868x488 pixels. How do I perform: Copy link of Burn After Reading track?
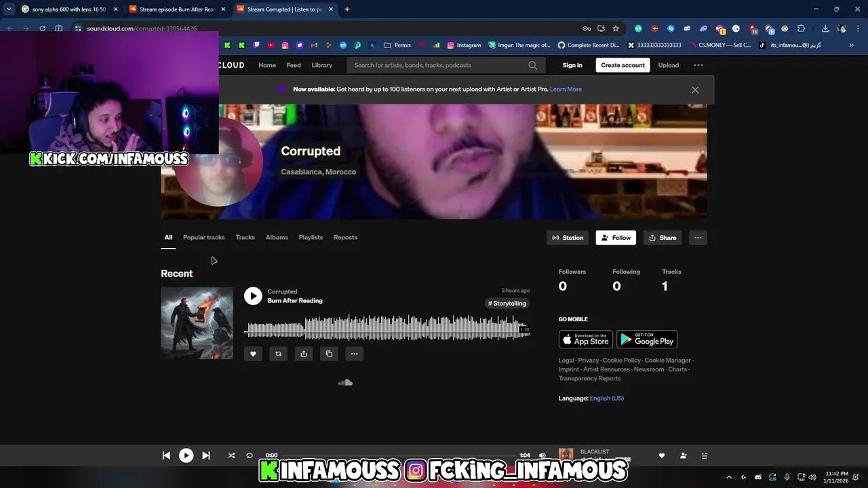[x=329, y=354]
